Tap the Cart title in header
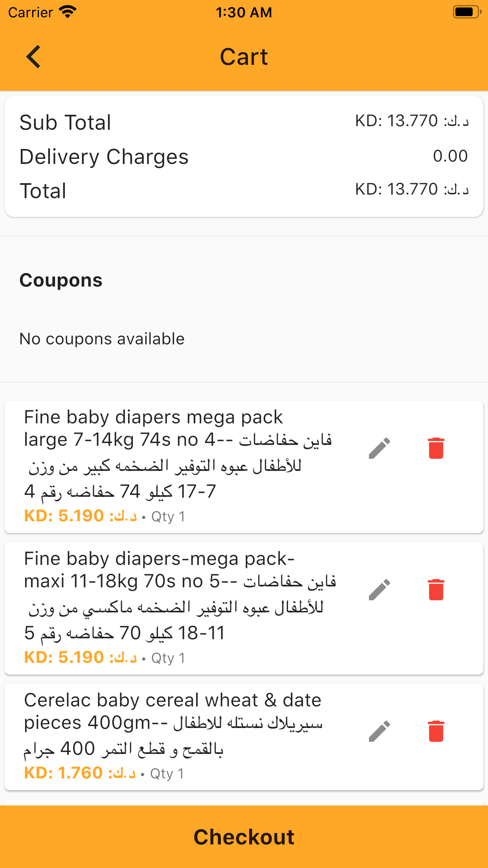This screenshot has width=488, height=868. [x=244, y=57]
